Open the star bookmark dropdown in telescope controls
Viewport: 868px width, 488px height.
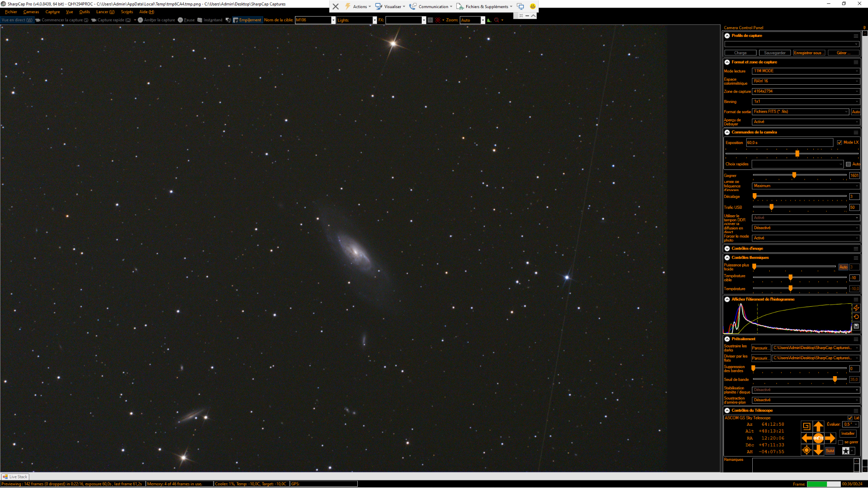(x=848, y=451)
